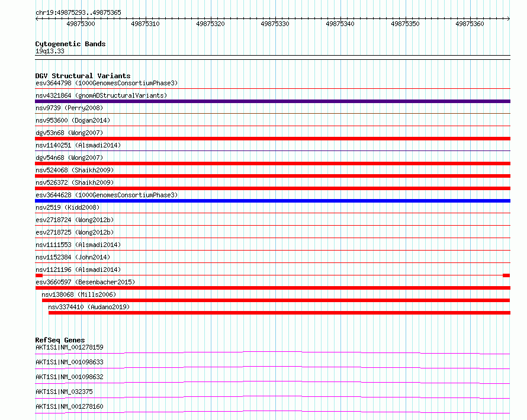The height and width of the screenshot is (420, 527).
Task: Open variant nsv1152384 (John2014)
Action: pyautogui.click(x=73, y=257)
